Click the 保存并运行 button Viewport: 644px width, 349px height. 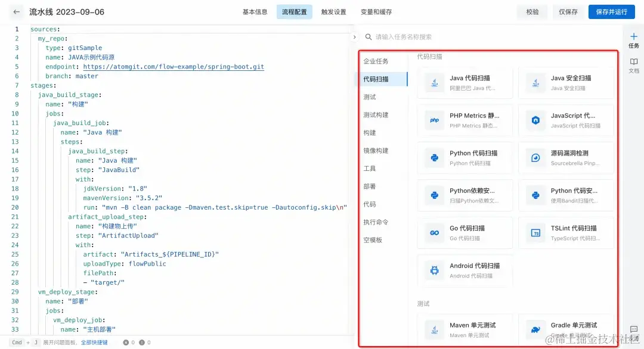tap(612, 11)
